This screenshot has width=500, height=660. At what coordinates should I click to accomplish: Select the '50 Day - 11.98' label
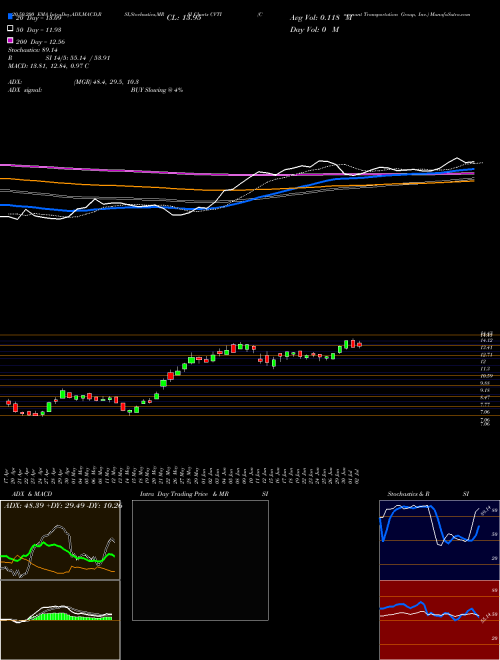coord(38,29)
